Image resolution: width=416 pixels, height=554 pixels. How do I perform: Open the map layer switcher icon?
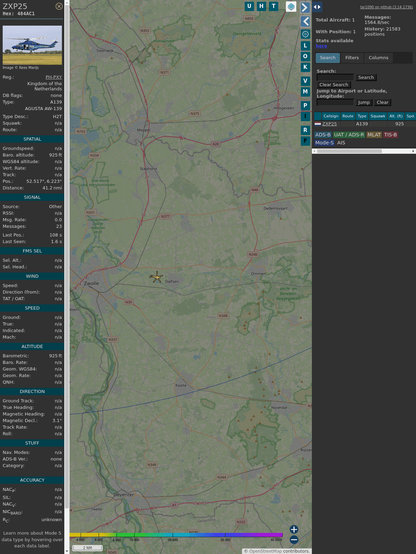pos(291,6)
